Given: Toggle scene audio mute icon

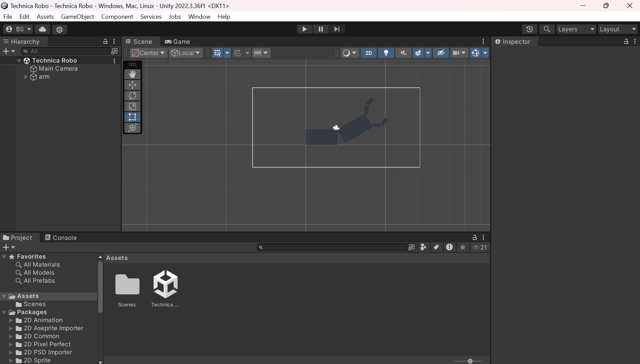Looking at the screenshot, I should [x=403, y=53].
